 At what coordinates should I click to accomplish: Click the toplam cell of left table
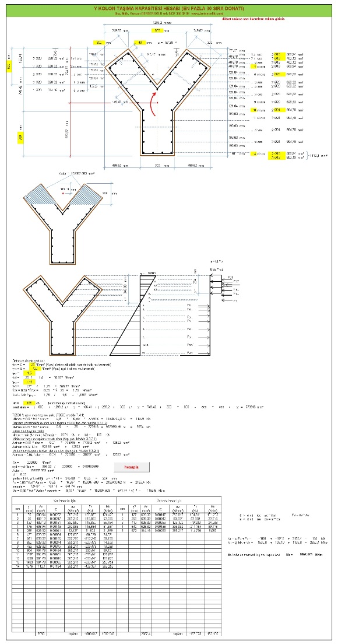click(73, 633)
